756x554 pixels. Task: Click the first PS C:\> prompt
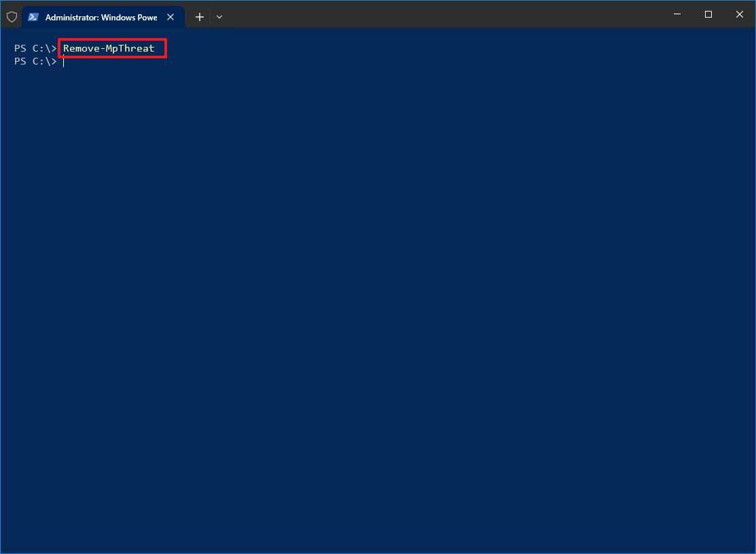[36, 48]
